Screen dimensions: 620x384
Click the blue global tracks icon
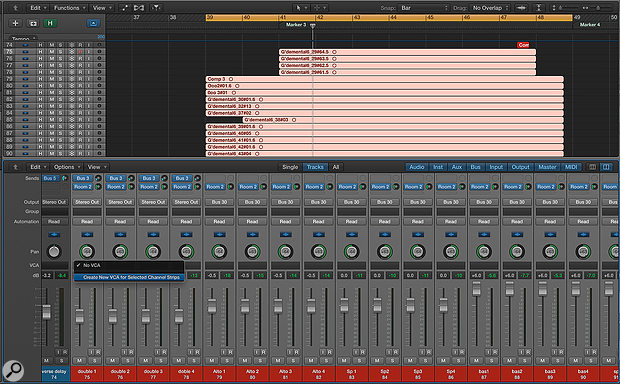tap(93, 23)
